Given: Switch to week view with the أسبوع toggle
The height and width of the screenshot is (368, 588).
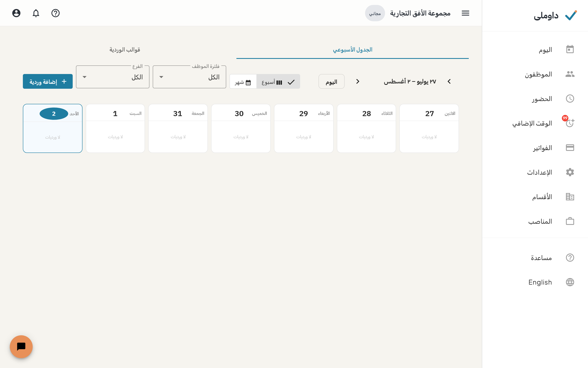Looking at the screenshot, I should [x=278, y=82].
